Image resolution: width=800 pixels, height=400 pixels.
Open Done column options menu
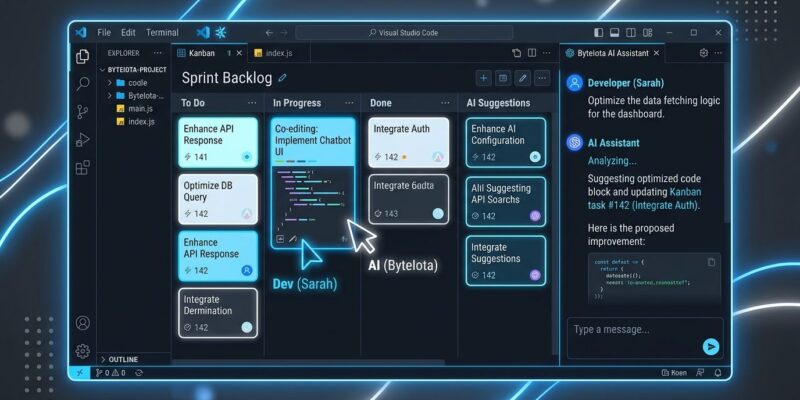[446, 103]
